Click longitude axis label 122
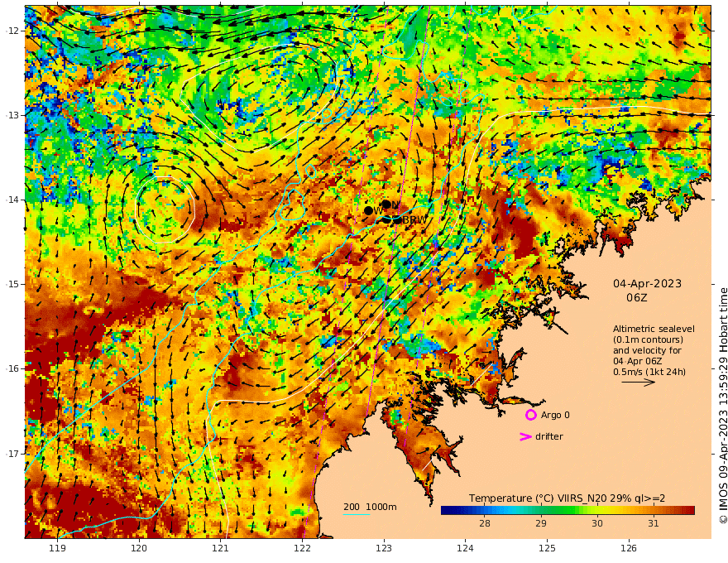The width and height of the screenshot is (728, 563). [302, 549]
